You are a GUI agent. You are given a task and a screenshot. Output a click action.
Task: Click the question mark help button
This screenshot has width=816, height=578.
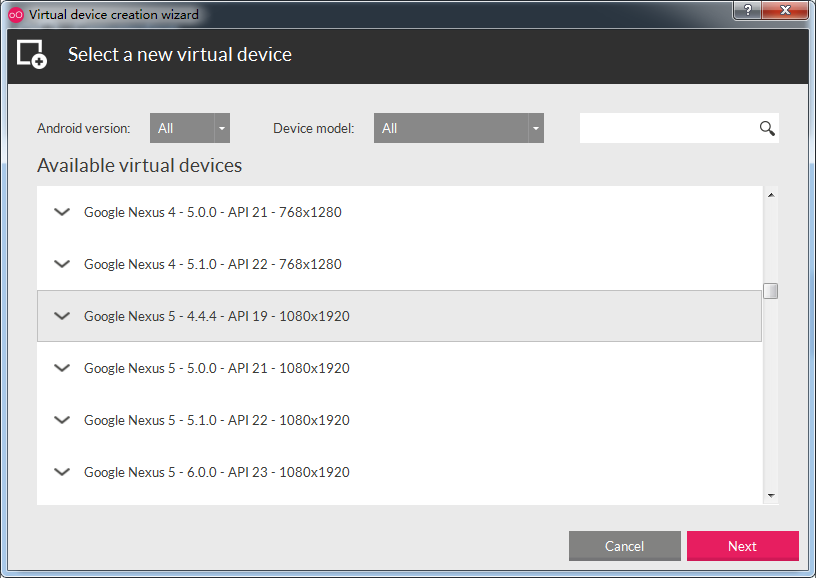pos(748,10)
